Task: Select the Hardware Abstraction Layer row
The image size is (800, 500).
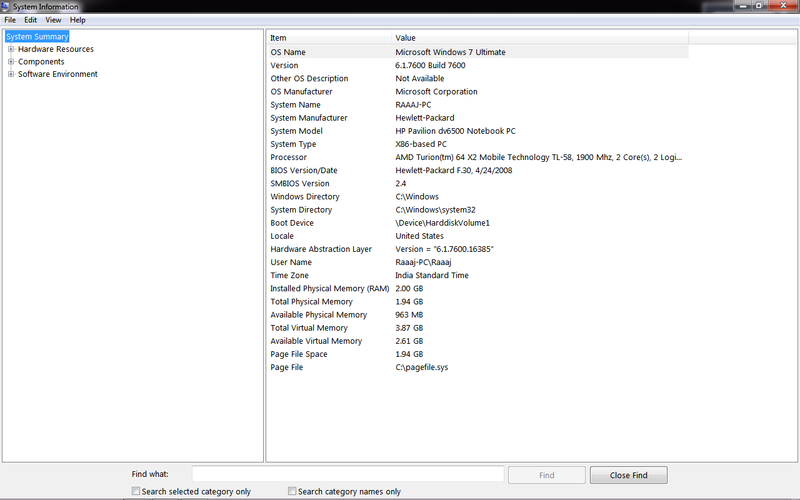Action: pyautogui.click(x=478, y=249)
